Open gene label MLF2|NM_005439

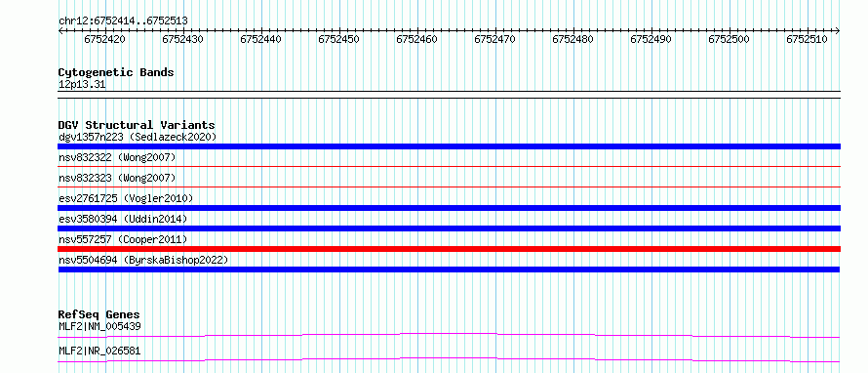pos(99,326)
